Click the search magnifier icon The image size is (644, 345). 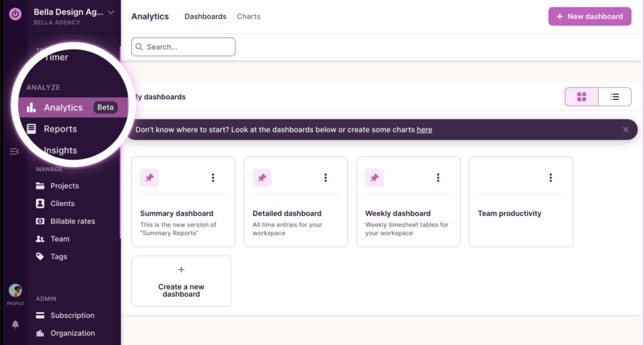pos(139,47)
